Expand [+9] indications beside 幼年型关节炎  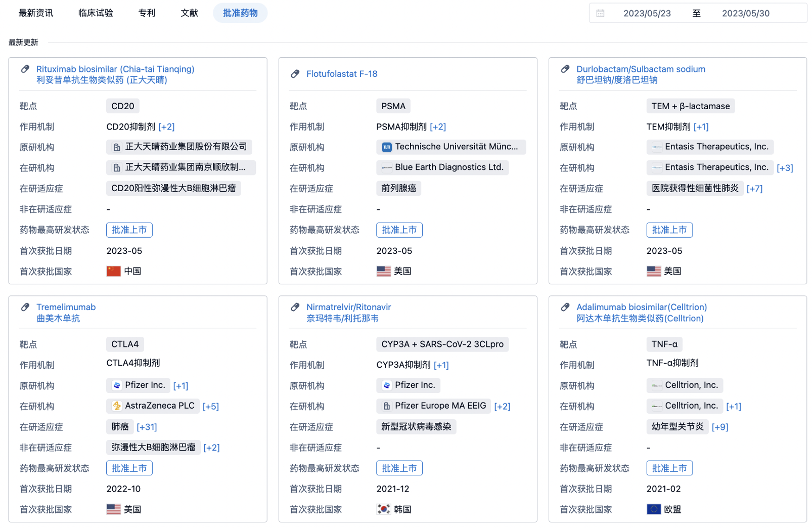719,427
